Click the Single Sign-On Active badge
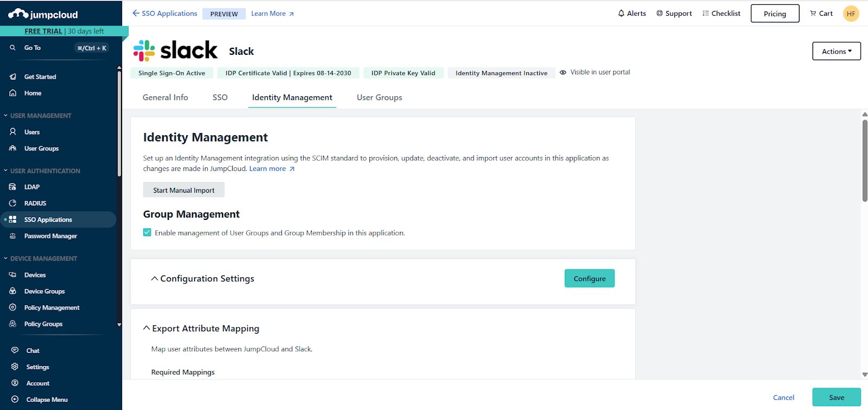The height and width of the screenshot is (410, 868). pyautogui.click(x=171, y=73)
